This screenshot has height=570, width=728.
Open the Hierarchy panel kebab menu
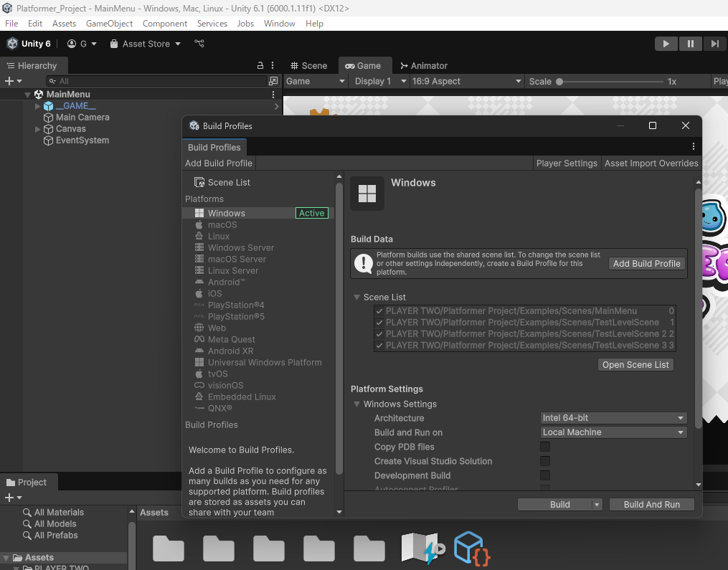click(273, 65)
